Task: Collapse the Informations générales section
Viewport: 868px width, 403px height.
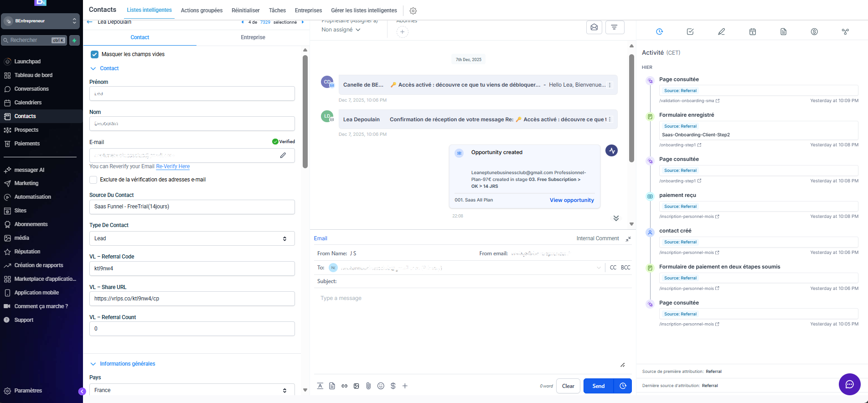Action: tap(93, 364)
